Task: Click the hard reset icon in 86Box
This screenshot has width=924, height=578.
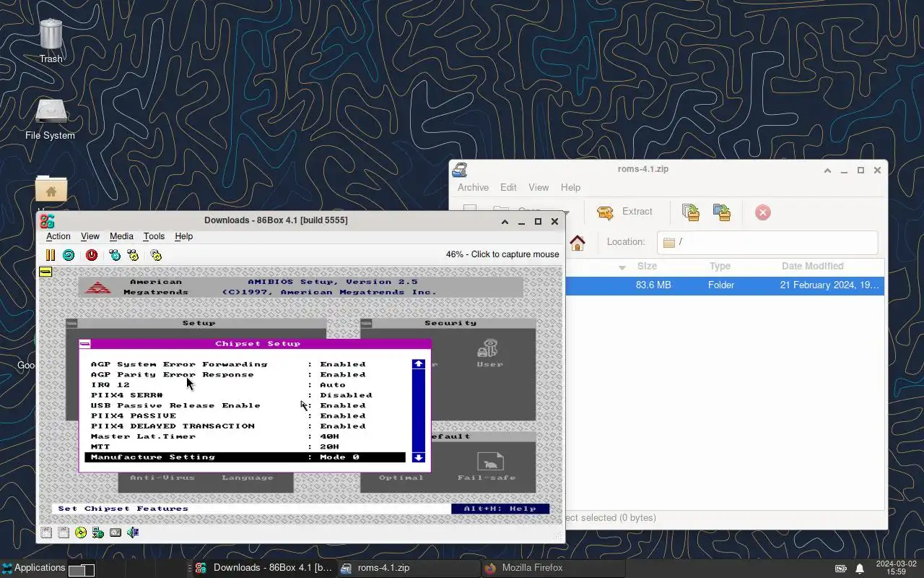Action: pyautogui.click(x=69, y=255)
